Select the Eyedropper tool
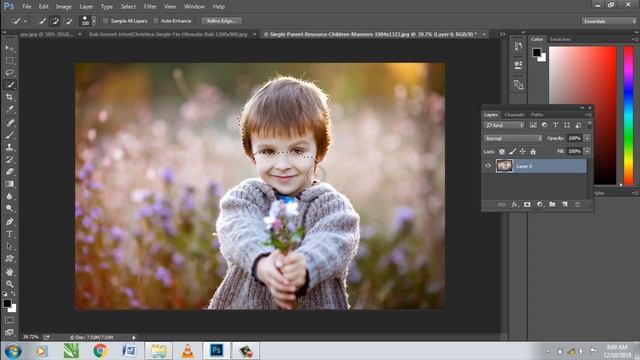640x360 pixels. [x=9, y=109]
